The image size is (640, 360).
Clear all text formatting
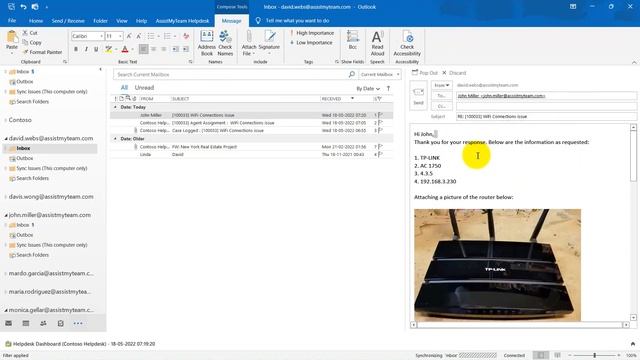click(x=186, y=36)
